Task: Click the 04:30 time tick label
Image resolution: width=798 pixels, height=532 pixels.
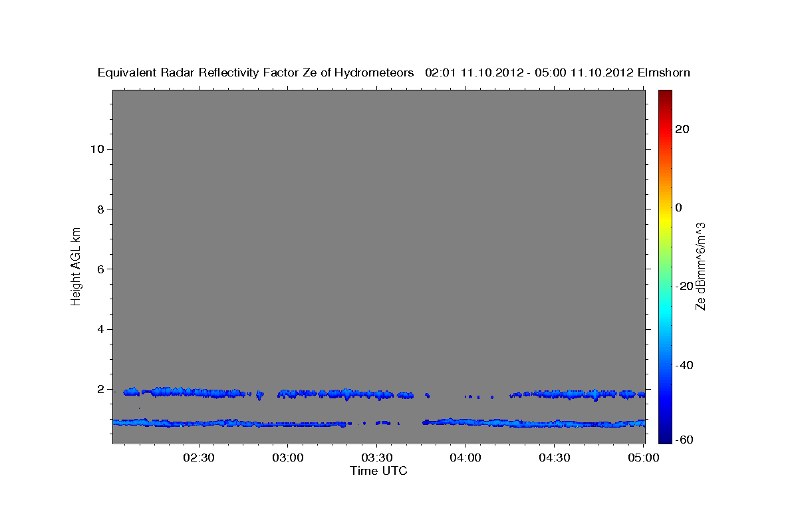Action: coord(555,458)
